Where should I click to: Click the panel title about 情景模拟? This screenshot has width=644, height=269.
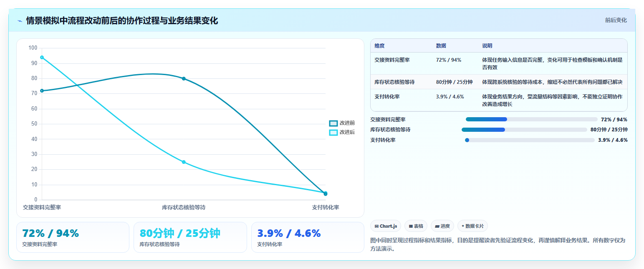(x=122, y=20)
